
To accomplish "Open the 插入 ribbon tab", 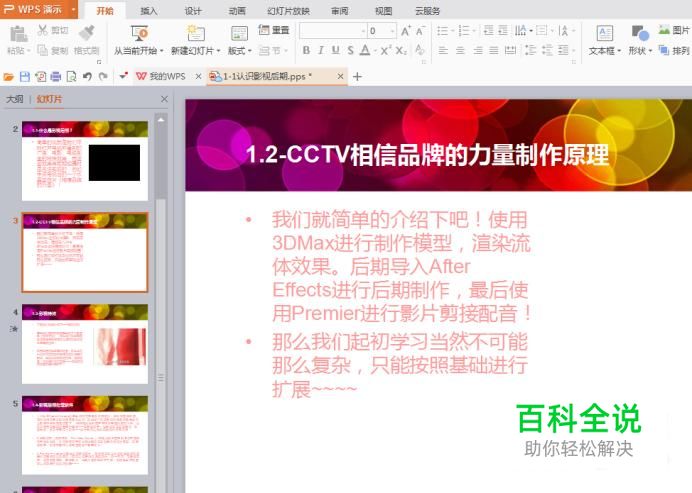I will (149, 11).
